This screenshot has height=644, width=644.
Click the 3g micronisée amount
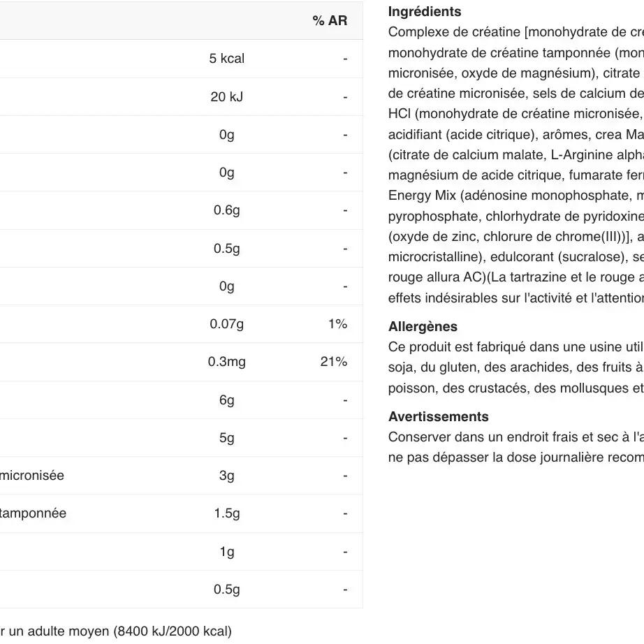(227, 476)
